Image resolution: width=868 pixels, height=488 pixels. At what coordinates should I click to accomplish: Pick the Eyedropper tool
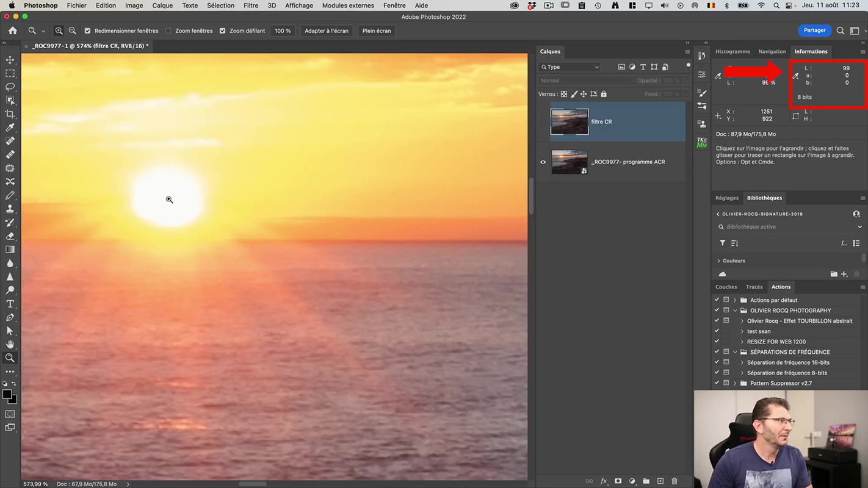10,127
